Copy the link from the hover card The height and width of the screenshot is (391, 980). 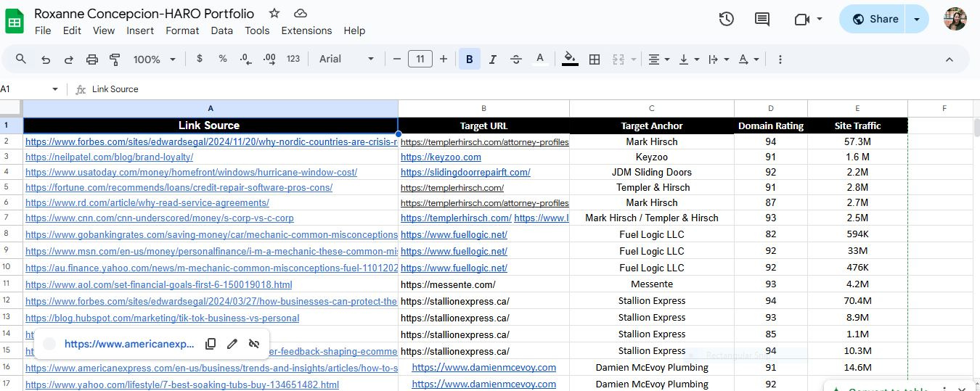pyautogui.click(x=211, y=344)
